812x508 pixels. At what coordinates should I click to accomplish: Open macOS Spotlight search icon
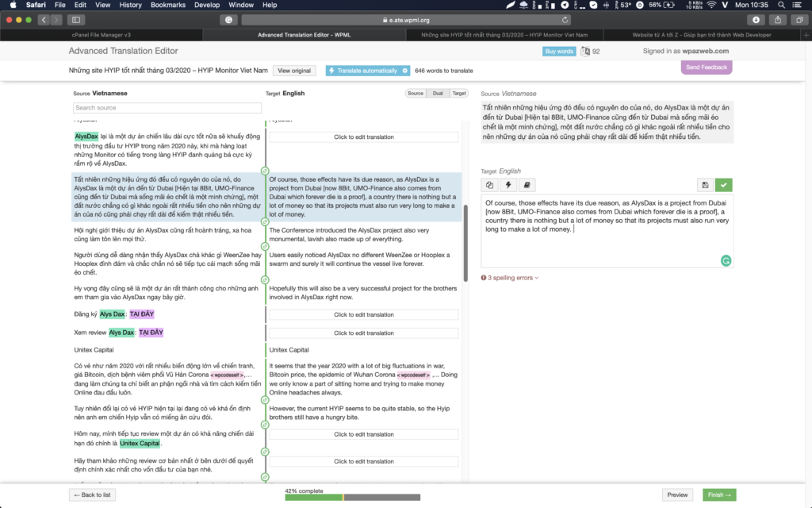781,5
